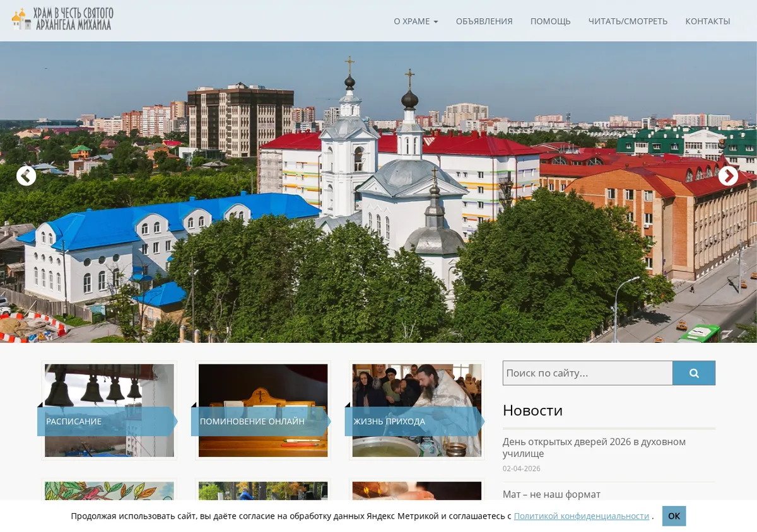Viewport: 757px width, 532px height.
Task: Go to previous slide with left arrow
Action: click(26, 176)
